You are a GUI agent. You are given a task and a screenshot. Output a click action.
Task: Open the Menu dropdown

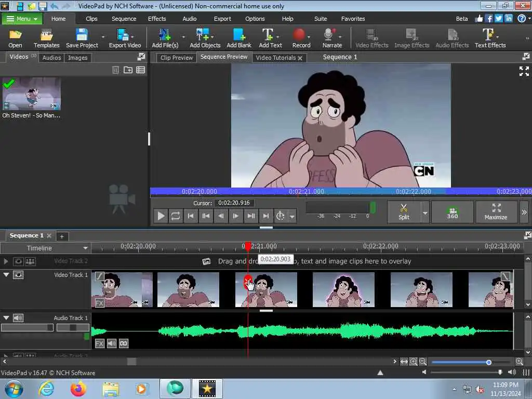[x=22, y=19]
